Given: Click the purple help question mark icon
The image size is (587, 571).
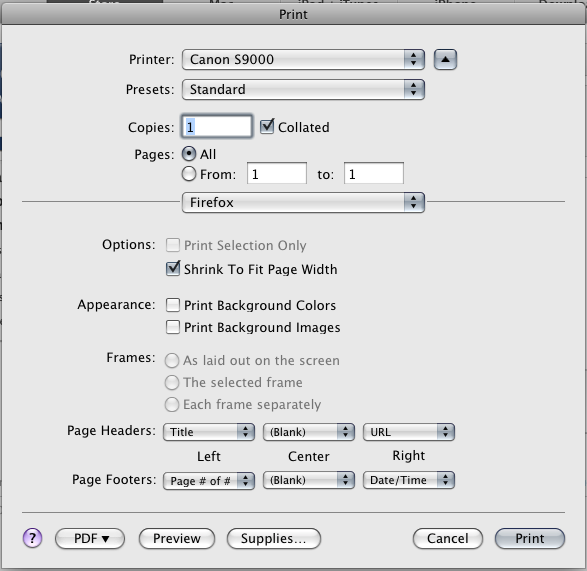Looking at the screenshot, I should pyautogui.click(x=33, y=538).
